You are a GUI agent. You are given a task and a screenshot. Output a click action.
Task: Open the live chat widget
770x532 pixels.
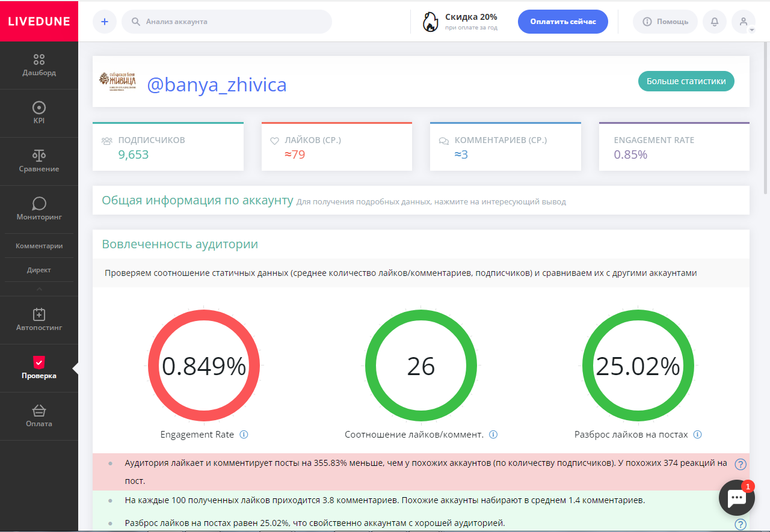coord(737,497)
